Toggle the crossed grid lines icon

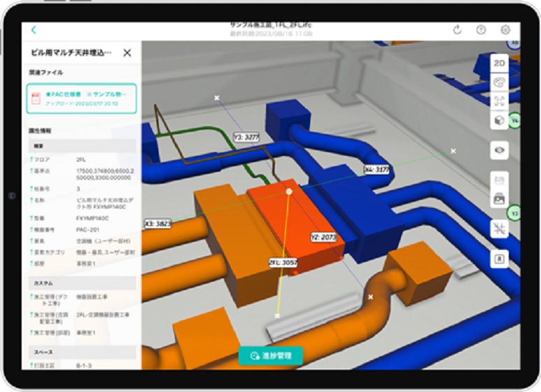click(499, 228)
